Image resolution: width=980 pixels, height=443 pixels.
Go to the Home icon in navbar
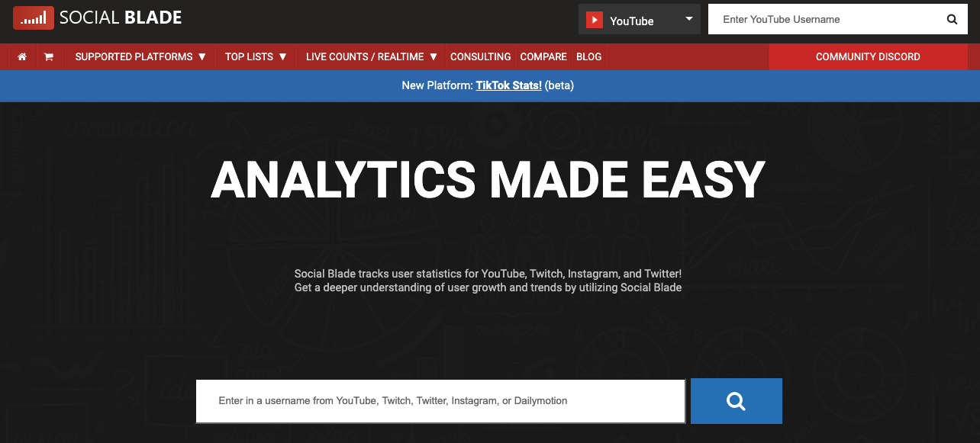pyautogui.click(x=22, y=56)
